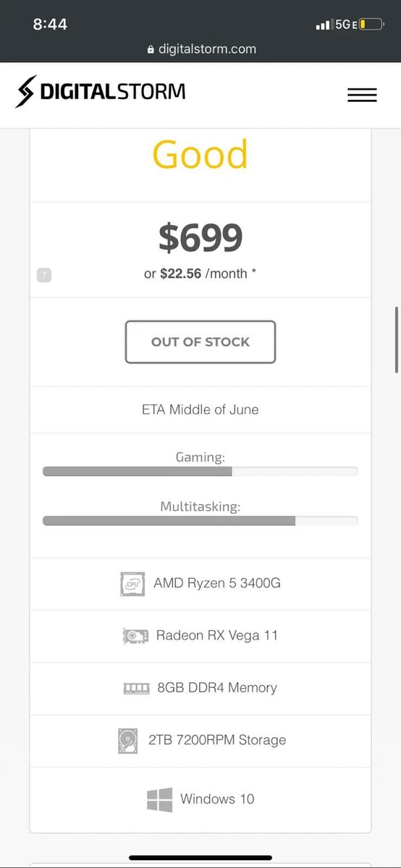Tap the question mark financing help icon
Viewport: 401px width, 868px height.
point(44,275)
